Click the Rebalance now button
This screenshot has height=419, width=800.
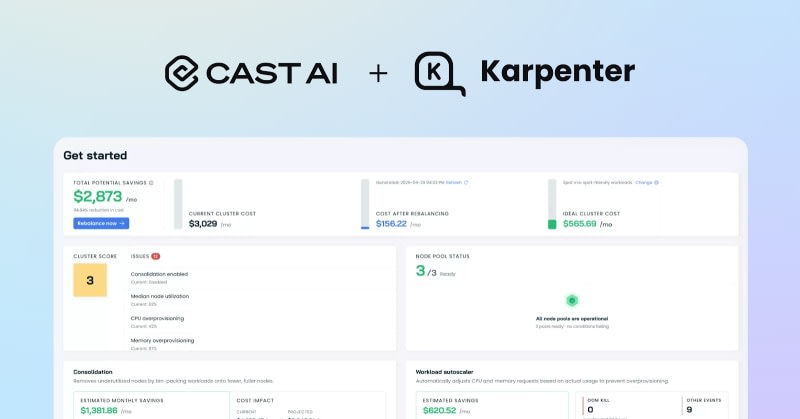(101, 223)
